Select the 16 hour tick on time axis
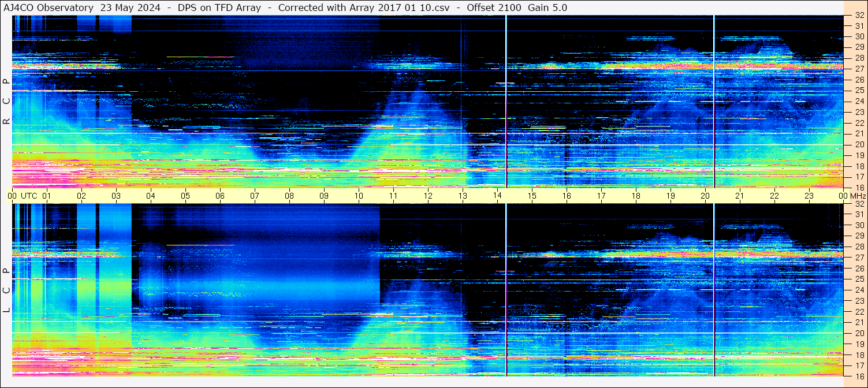The height and width of the screenshot is (388, 868). tap(567, 196)
